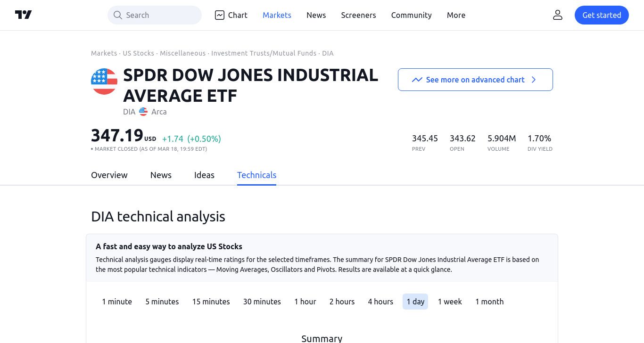Click the TradingView logo icon
The height and width of the screenshot is (343, 644).
[23, 15]
